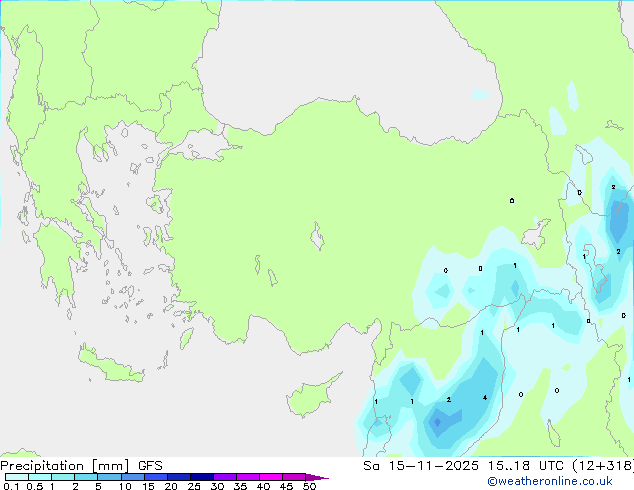634x490 pixels.
Task: Choose the 25–30 mm dark navy swatch
Action: click(201, 477)
